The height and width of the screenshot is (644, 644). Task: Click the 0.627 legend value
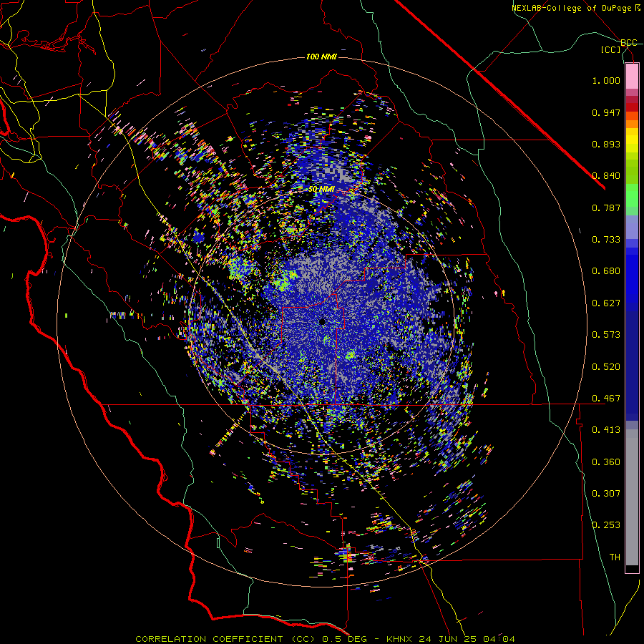tap(606, 303)
